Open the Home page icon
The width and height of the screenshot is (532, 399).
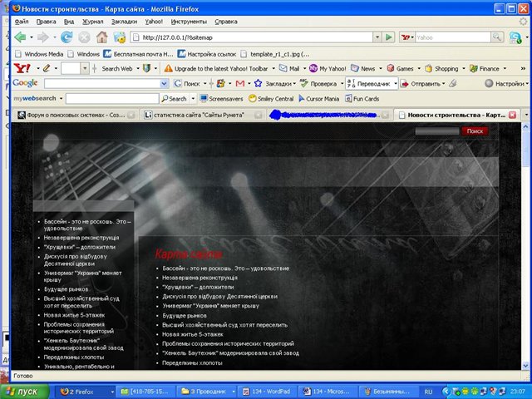tap(101, 37)
